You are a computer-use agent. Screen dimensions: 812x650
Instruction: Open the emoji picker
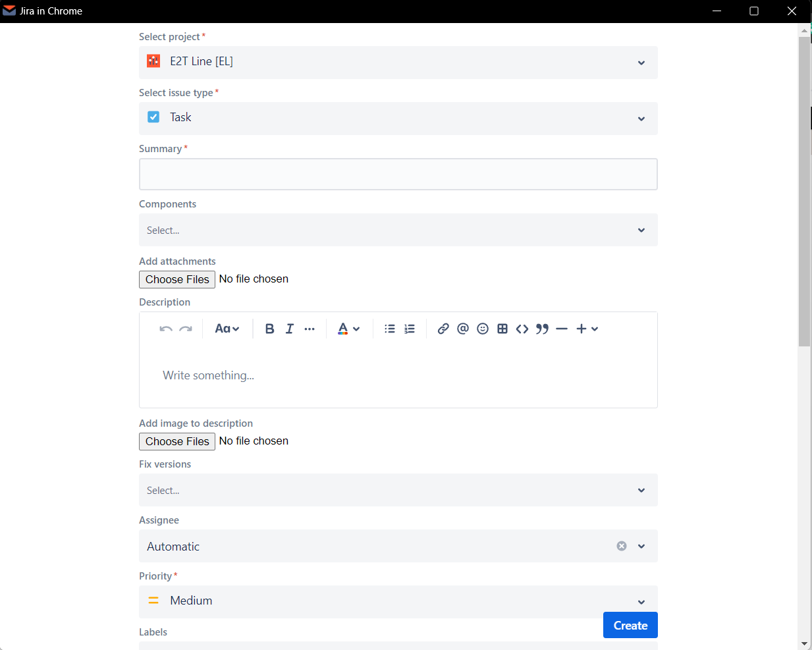(483, 329)
